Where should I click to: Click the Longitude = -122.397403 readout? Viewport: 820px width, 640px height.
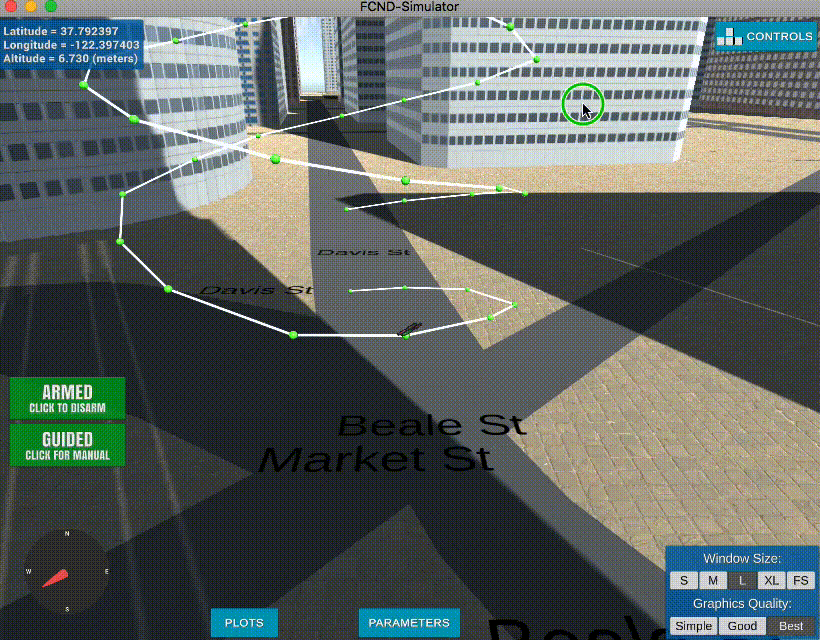click(71, 45)
